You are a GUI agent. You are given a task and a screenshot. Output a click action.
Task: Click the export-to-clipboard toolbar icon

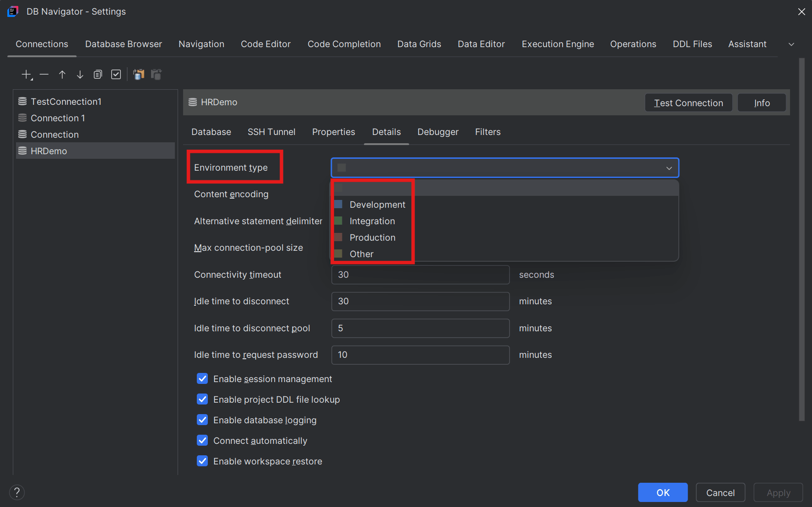pos(138,74)
